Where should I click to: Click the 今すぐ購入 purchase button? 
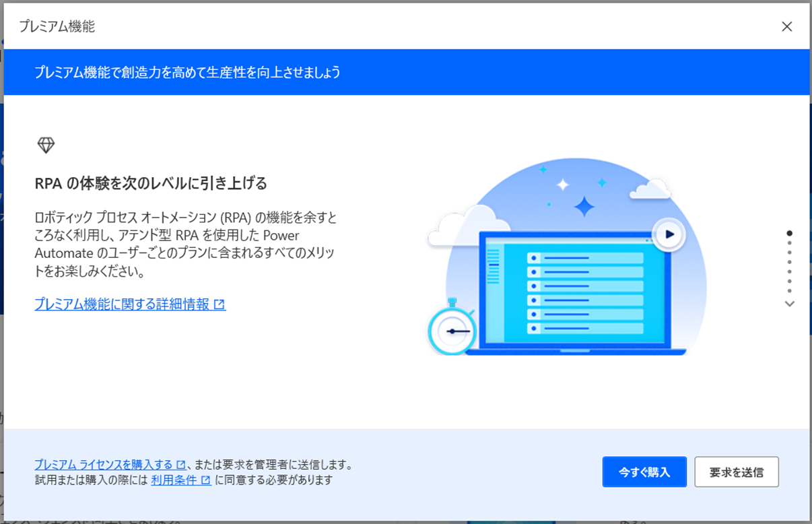coord(644,471)
